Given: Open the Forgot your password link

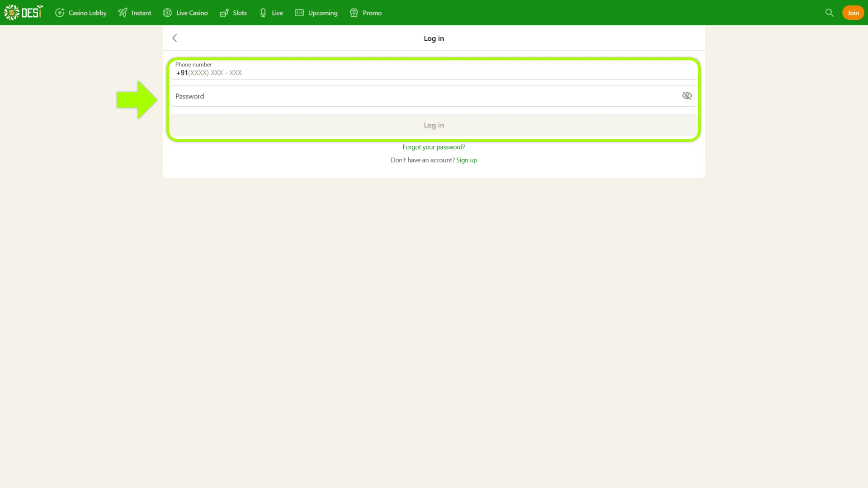Looking at the screenshot, I should coord(434,147).
